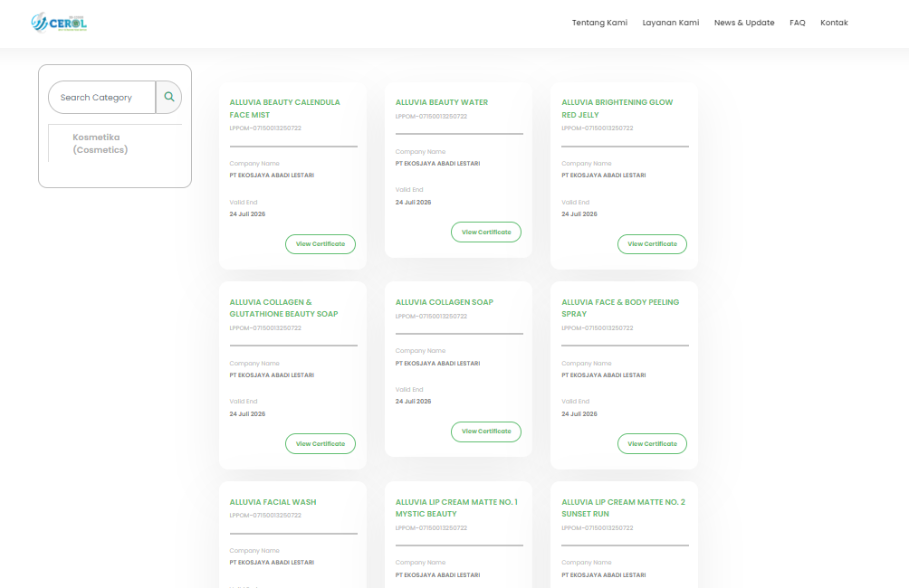Click 24 Juli 2026 in Brightening Glow Red Jelly card
Image resolution: width=909 pixels, height=588 pixels.
pyautogui.click(x=579, y=213)
